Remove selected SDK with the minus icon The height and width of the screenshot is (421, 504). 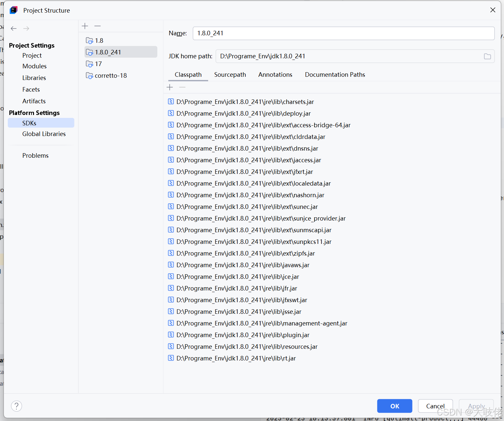coord(97,26)
